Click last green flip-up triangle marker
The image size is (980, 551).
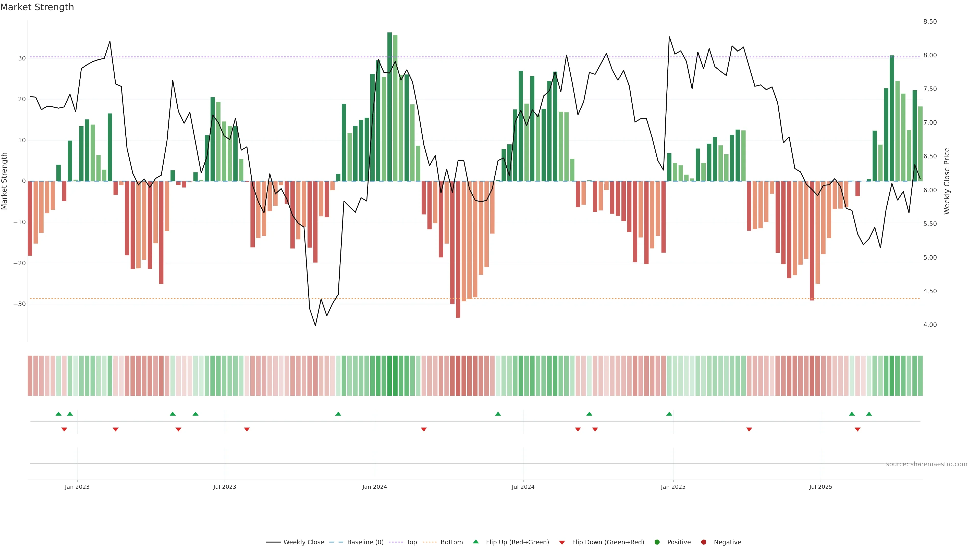tap(869, 414)
